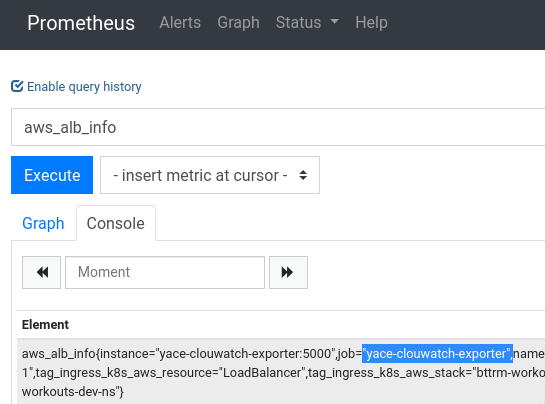Click the checkmark icon beside query history
545x404 pixels.
tap(17, 86)
